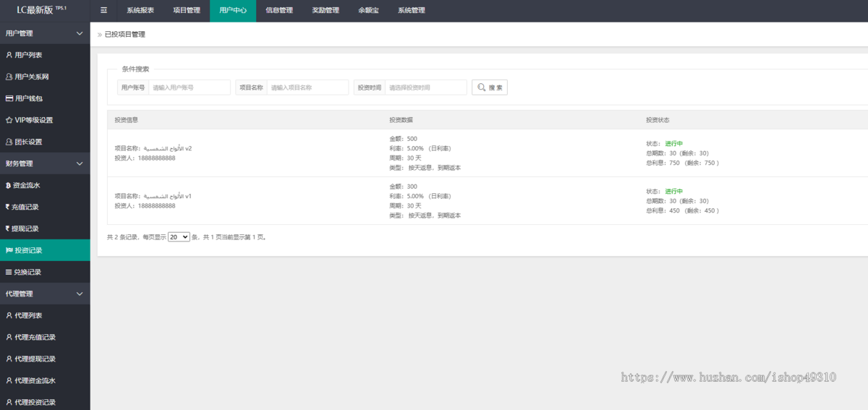Click the 已投项目管理 breadcrumb title
Screen dimensions: 868x410
pos(125,34)
